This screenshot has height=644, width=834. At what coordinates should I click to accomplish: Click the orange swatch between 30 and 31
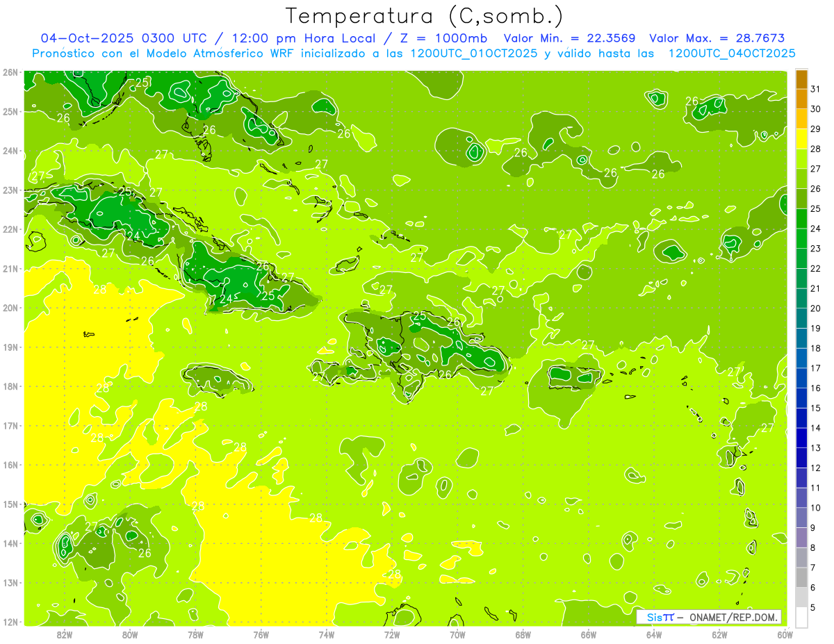coord(801,99)
